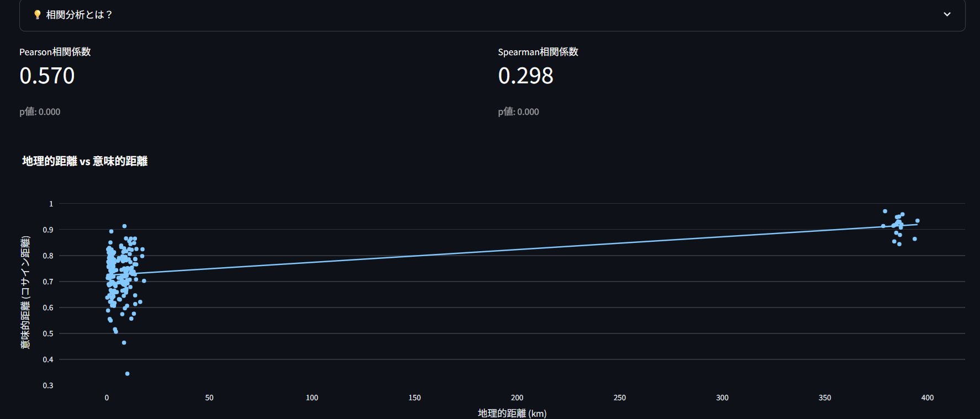The image size is (980, 419).
Task: Click the chart title 地理的距離 vs 意味的距離
Action: tap(85, 161)
